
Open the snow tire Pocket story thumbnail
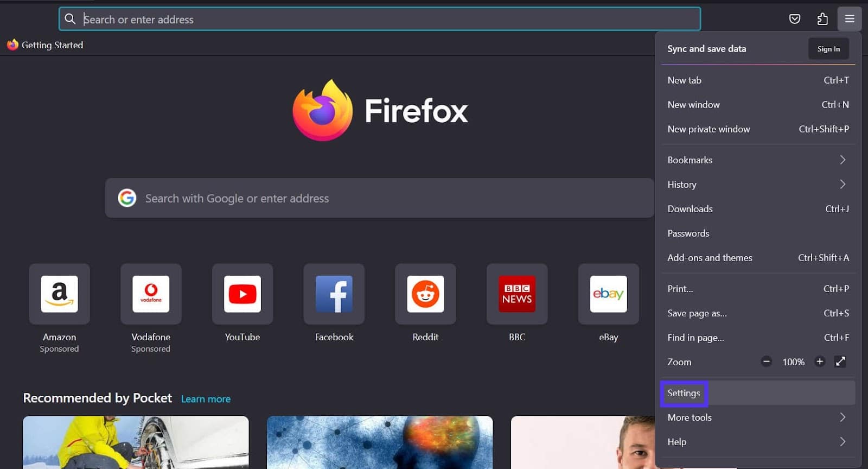136,442
